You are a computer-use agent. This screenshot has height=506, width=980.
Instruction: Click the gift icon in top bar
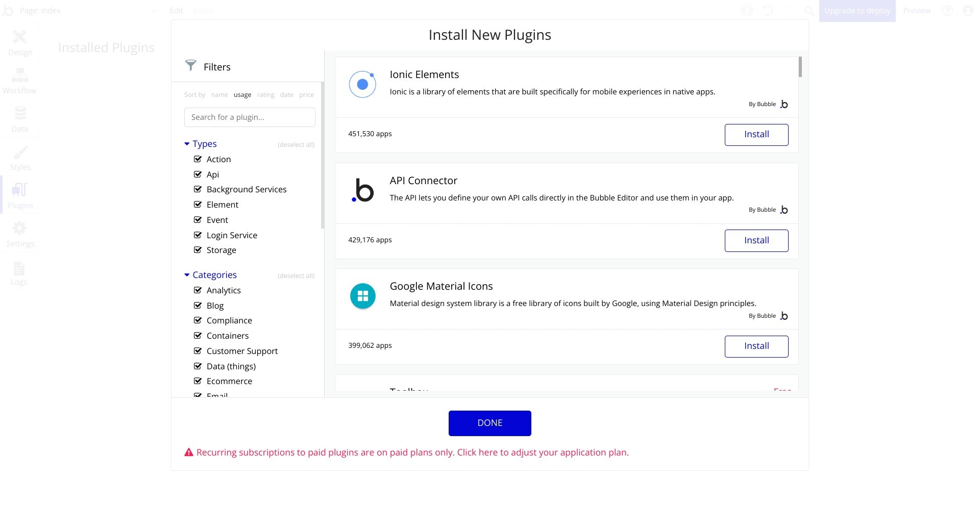747,10
